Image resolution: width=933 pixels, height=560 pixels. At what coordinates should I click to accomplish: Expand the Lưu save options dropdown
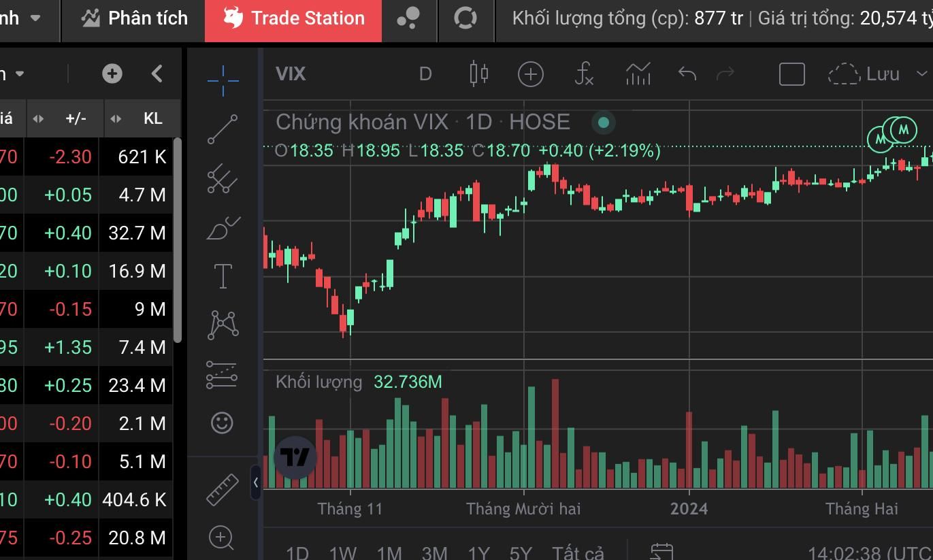pos(921,73)
